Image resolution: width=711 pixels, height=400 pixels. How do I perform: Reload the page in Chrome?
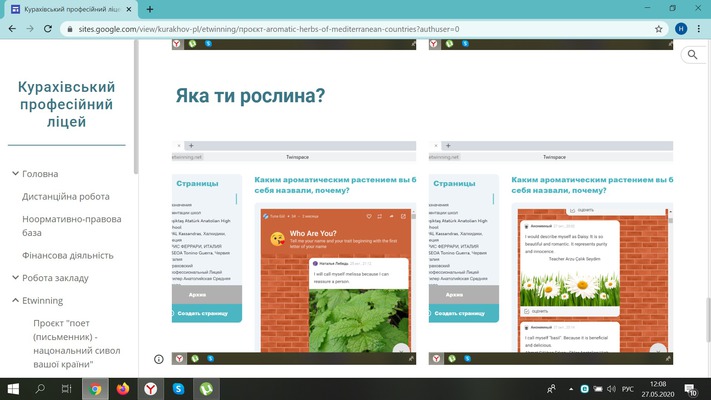(x=48, y=29)
